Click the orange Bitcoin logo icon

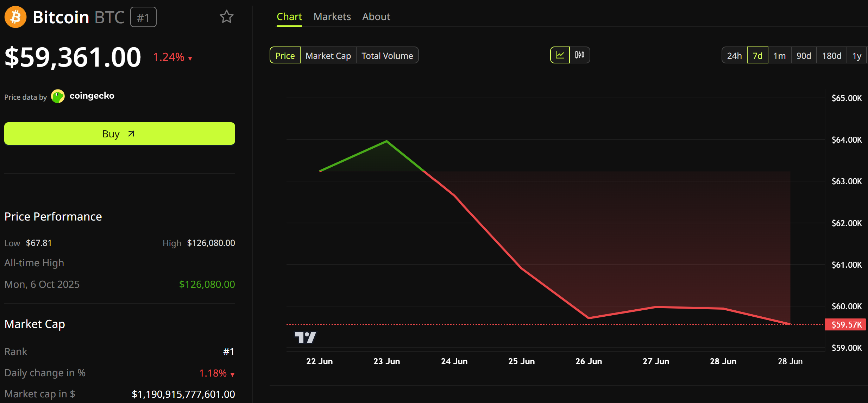(x=15, y=17)
